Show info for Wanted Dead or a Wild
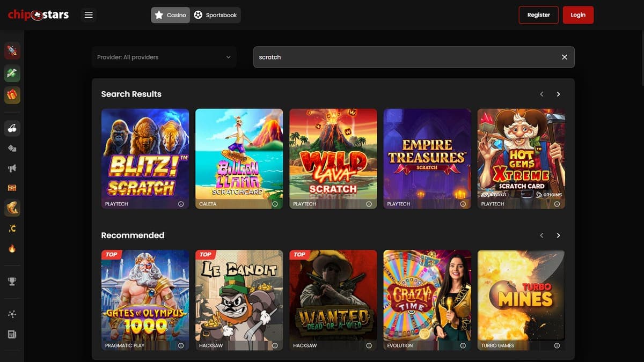This screenshot has width=644, height=362. (369, 345)
